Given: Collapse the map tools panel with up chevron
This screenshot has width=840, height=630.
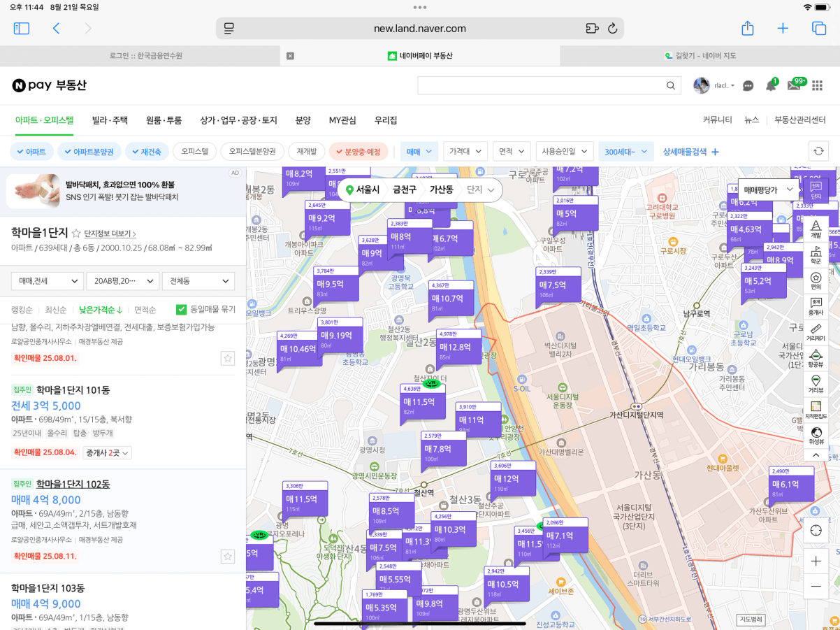Looking at the screenshot, I should coord(816,455).
